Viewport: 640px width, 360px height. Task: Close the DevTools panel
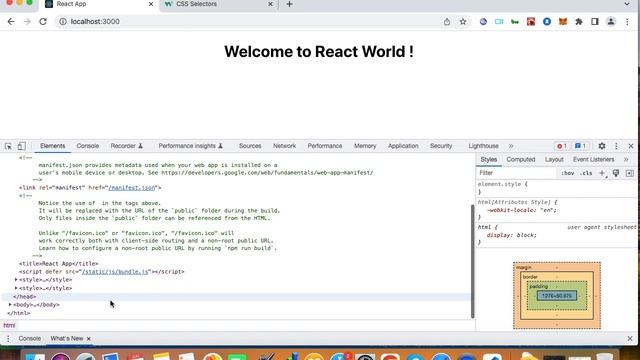631,146
